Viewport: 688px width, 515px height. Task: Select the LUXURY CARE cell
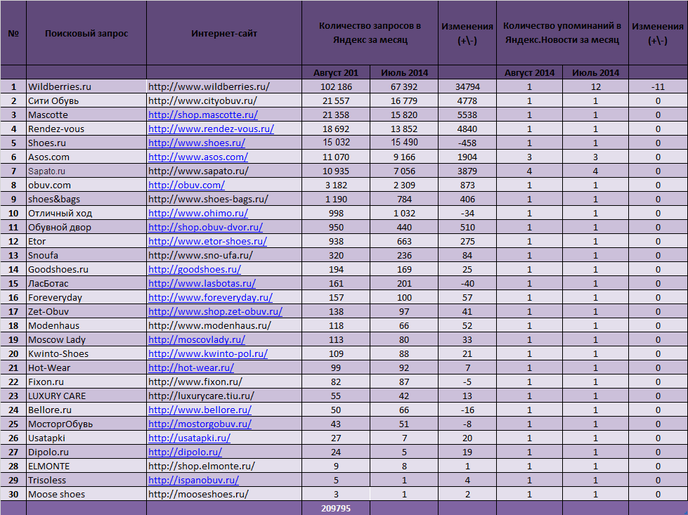pyautogui.click(x=86, y=396)
